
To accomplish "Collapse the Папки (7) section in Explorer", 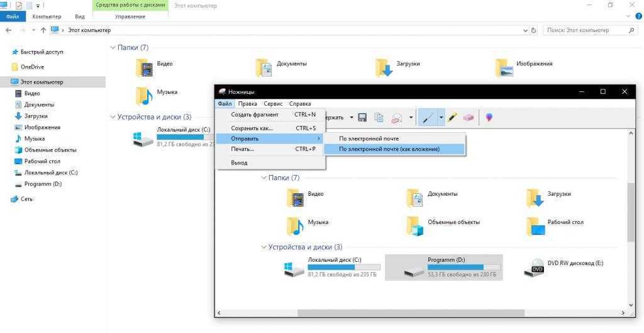I will point(113,48).
